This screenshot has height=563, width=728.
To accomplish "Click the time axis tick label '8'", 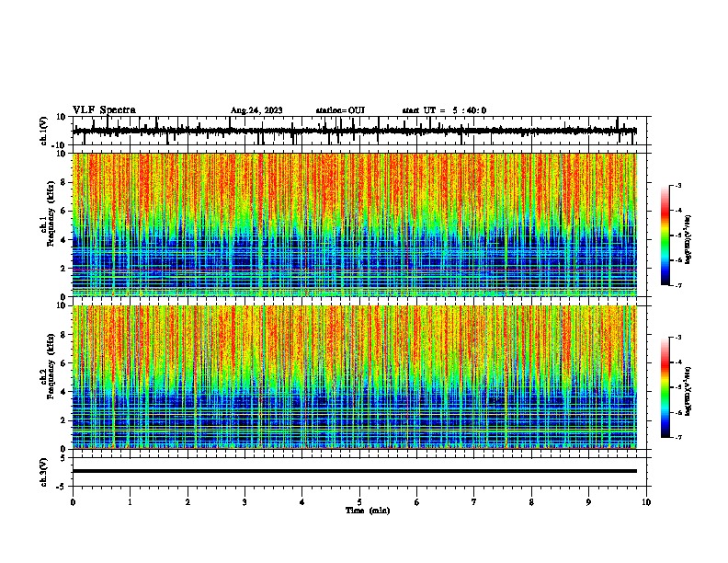I will (x=531, y=502).
